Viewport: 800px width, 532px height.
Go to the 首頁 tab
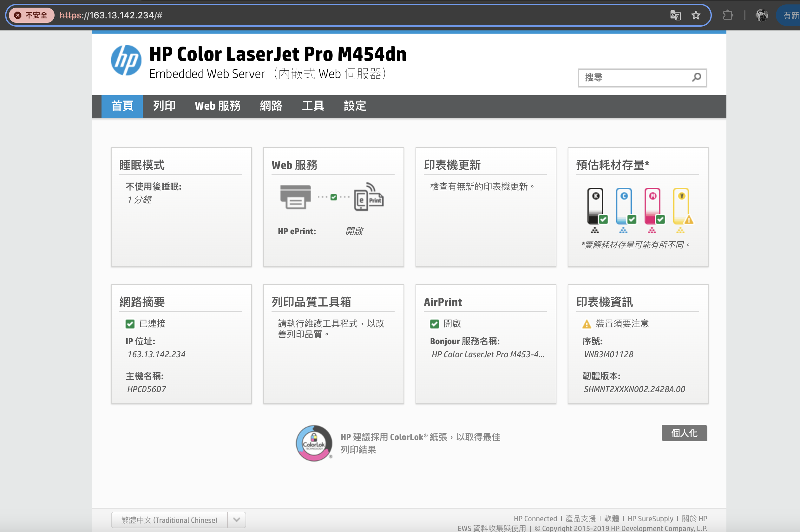coord(122,106)
